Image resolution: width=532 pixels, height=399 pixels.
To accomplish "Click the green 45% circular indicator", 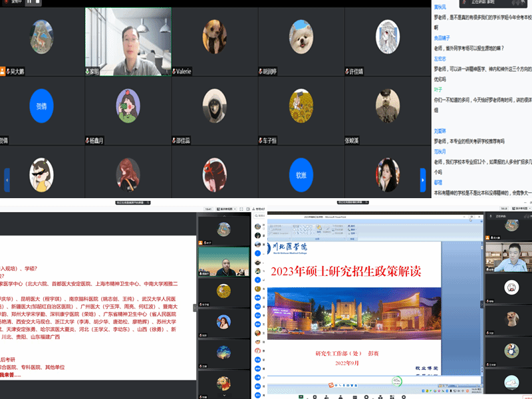I will click(397, 382).
